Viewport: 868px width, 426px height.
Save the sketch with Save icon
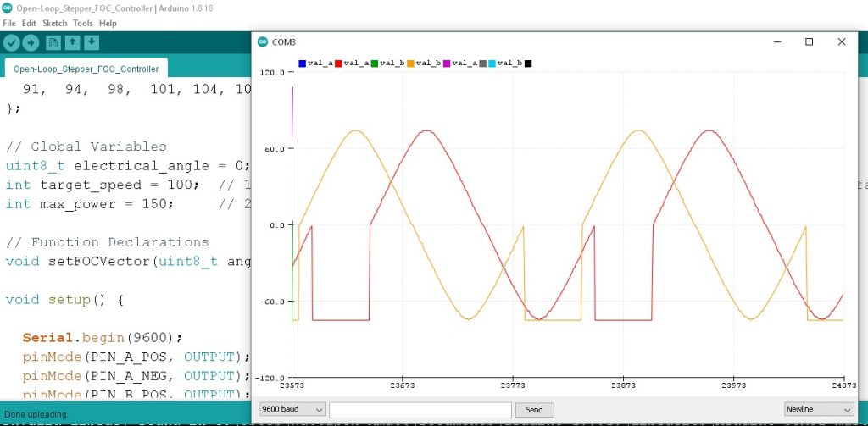coord(92,42)
